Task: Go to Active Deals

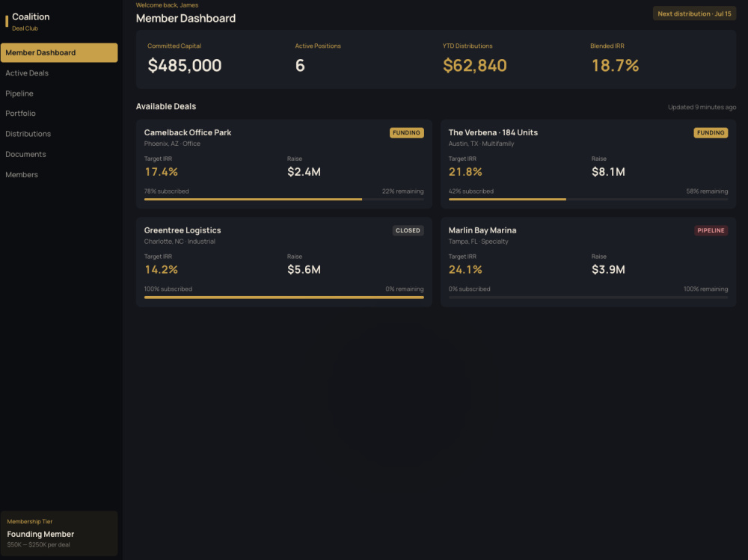Action: point(27,73)
